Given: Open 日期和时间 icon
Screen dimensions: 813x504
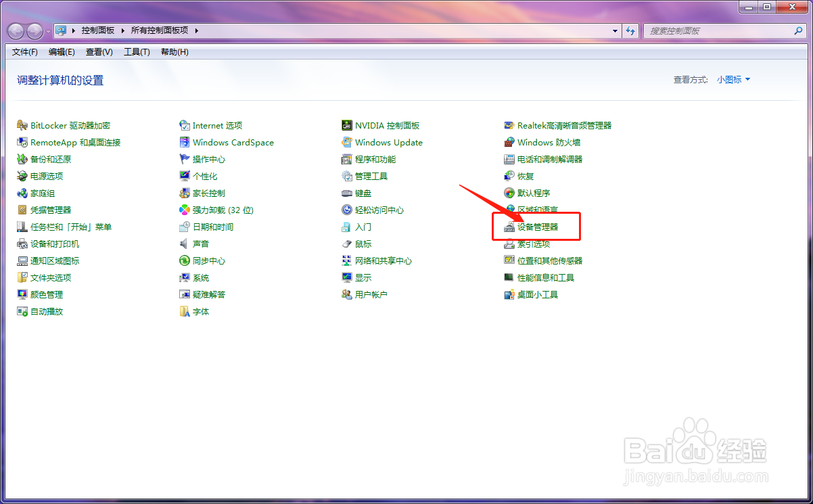Looking at the screenshot, I should click(x=185, y=227).
